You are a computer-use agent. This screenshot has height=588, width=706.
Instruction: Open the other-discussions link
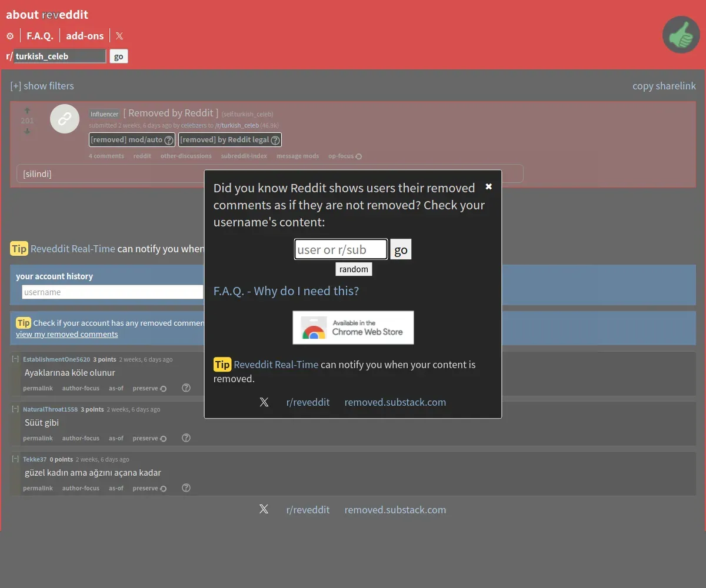click(x=186, y=156)
